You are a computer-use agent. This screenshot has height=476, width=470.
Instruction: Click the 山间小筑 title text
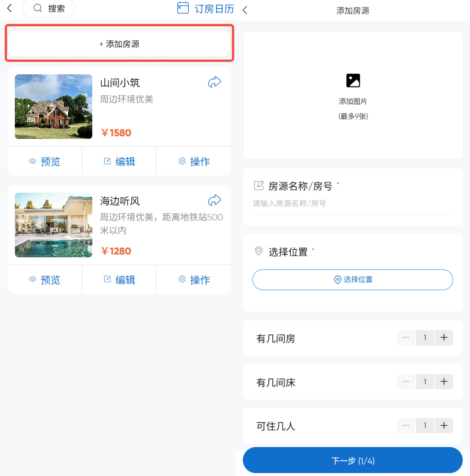(120, 83)
